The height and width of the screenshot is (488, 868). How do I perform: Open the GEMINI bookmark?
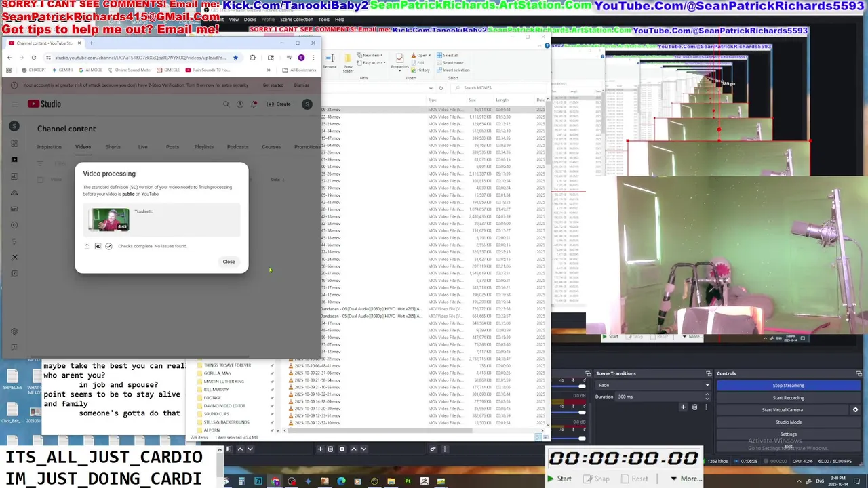point(62,70)
